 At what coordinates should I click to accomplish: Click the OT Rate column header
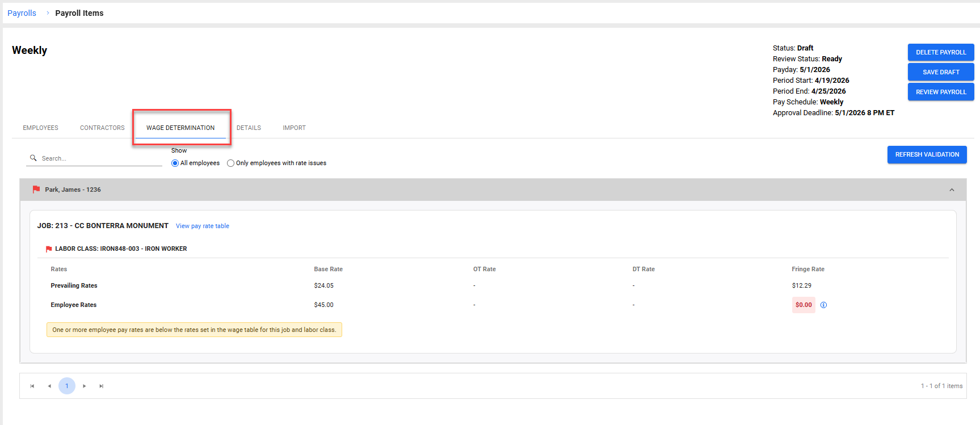(485, 269)
